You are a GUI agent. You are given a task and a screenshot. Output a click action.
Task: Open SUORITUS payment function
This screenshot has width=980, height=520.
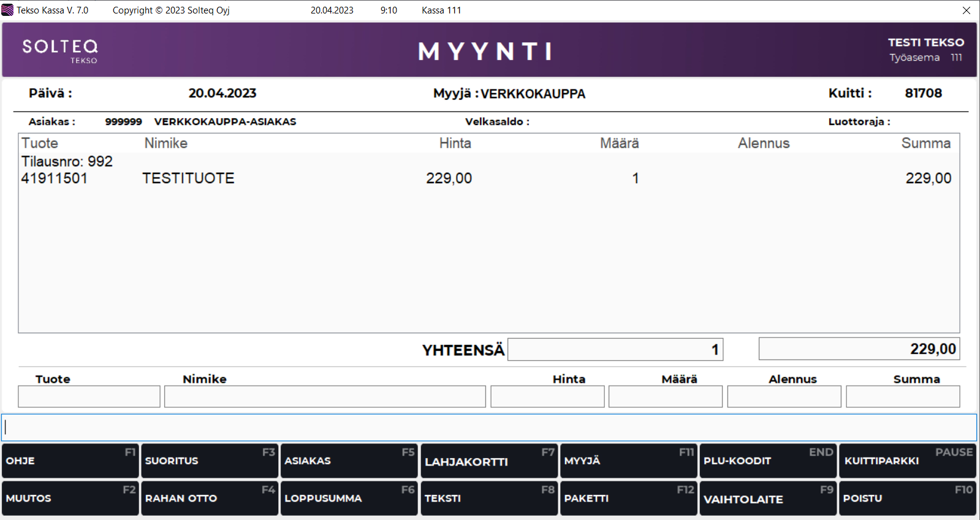[x=209, y=461]
